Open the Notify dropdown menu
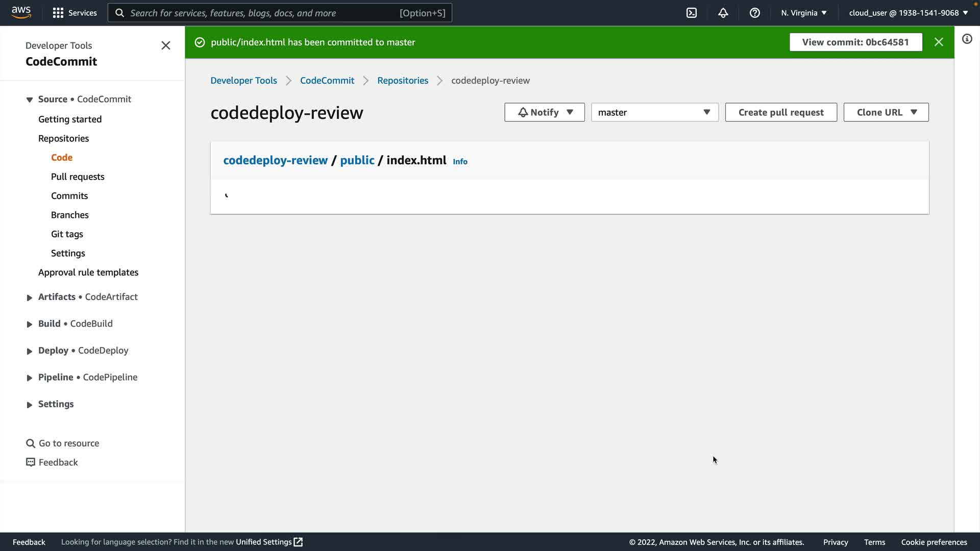Viewport: 980px width, 551px height. pyautogui.click(x=544, y=112)
